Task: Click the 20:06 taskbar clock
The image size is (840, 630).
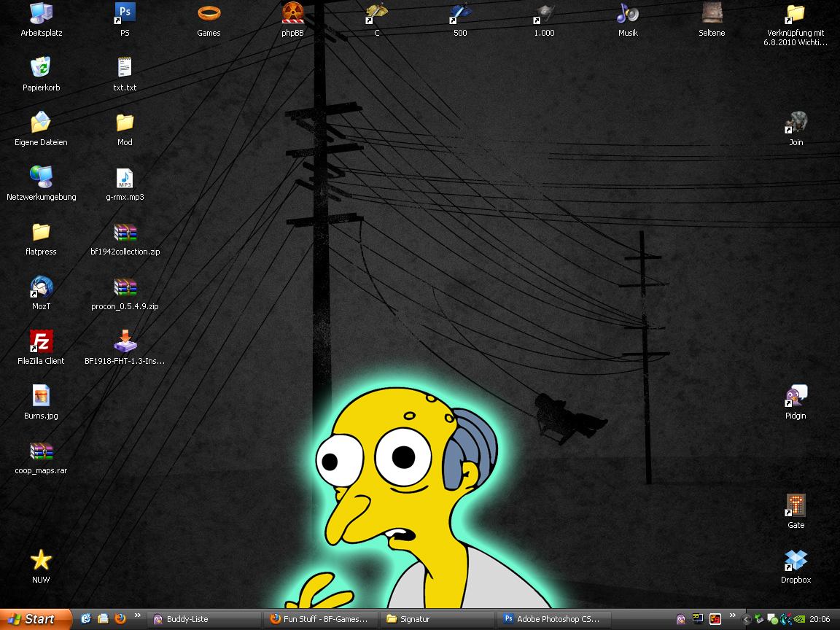Action: [x=820, y=619]
